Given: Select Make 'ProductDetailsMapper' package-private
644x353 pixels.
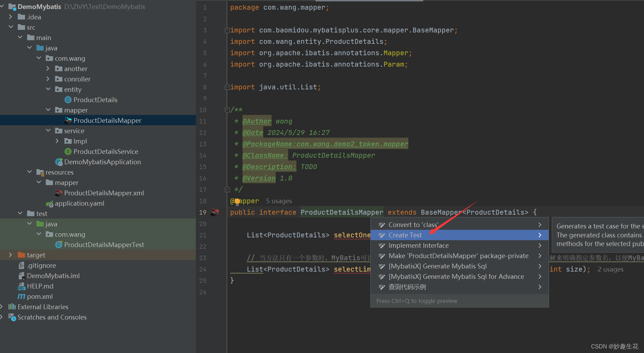Looking at the screenshot, I should point(460,256).
